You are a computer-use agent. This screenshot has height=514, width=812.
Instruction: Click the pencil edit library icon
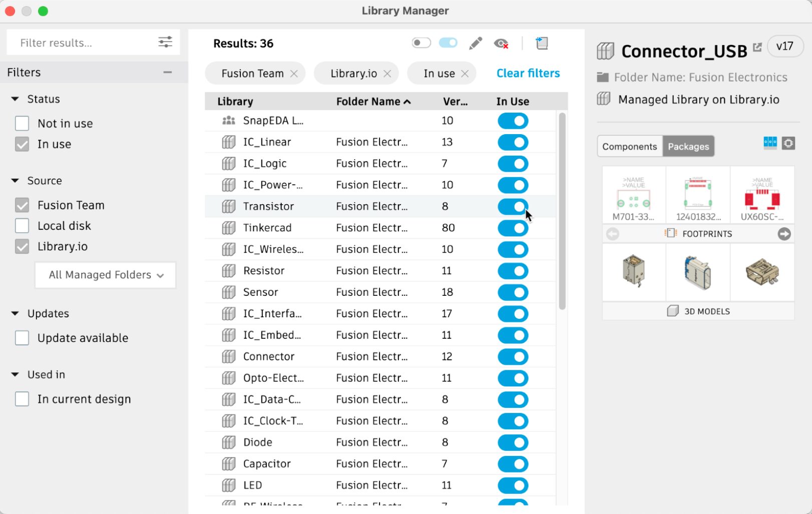476,44
